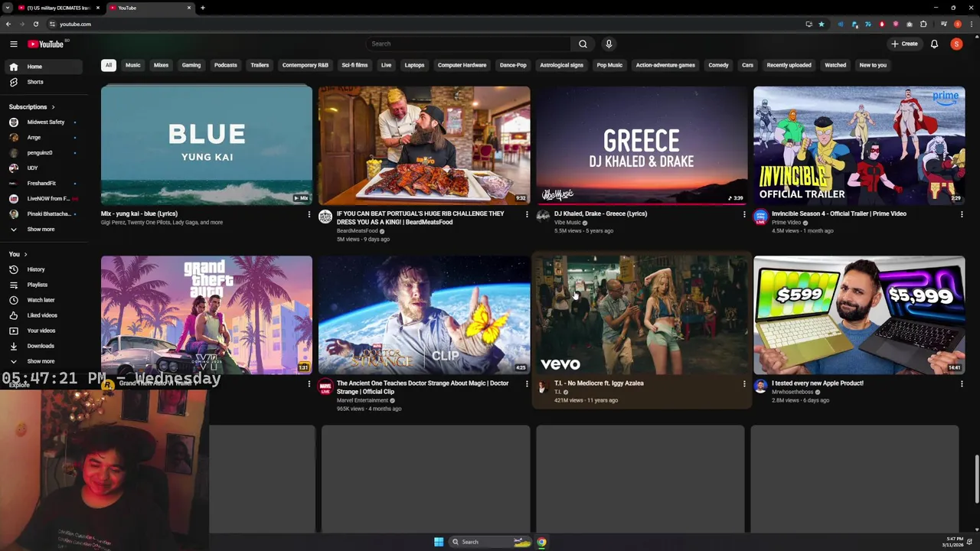Open the LiveNOW from F... subscription
The image size is (980, 551).
[x=43, y=199]
